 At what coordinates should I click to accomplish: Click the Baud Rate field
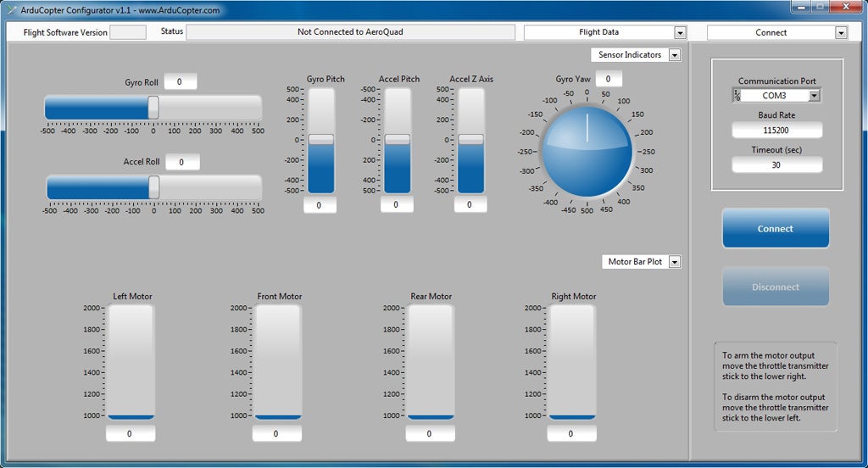point(776,131)
